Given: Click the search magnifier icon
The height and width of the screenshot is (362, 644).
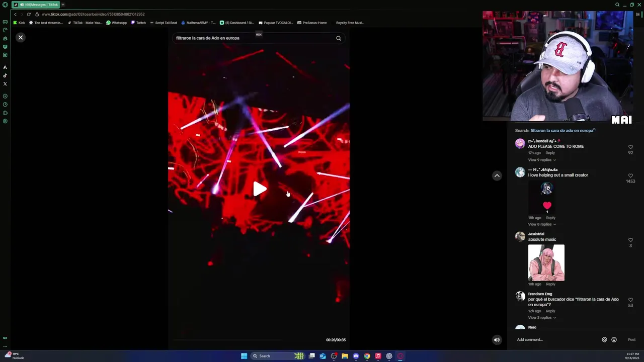Looking at the screenshot, I should coord(339,38).
